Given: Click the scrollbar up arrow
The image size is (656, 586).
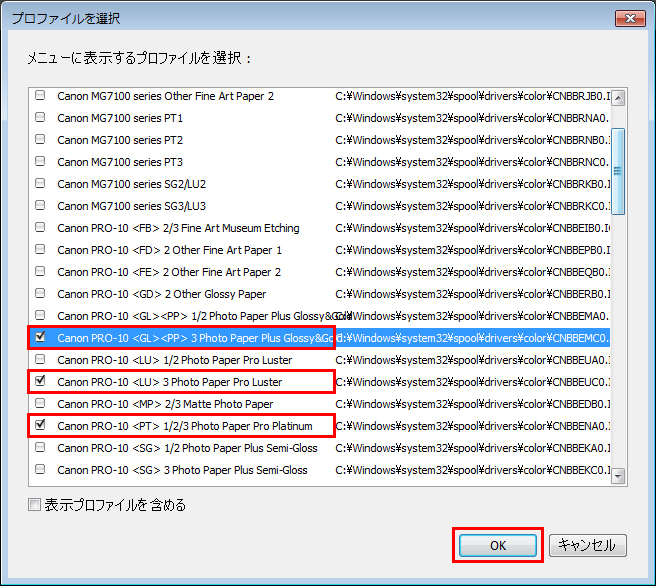Looking at the screenshot, I should click(618, 98).
